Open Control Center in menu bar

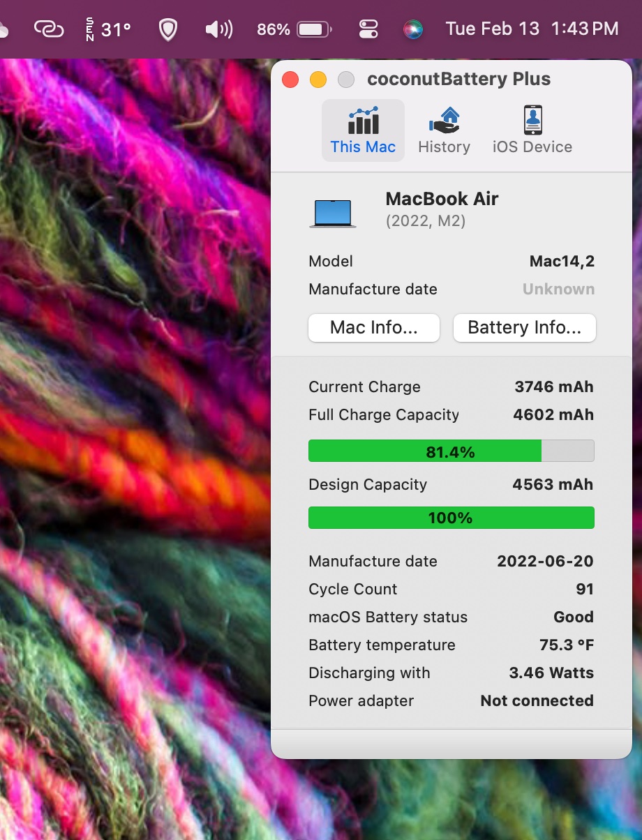click(368, 29)
